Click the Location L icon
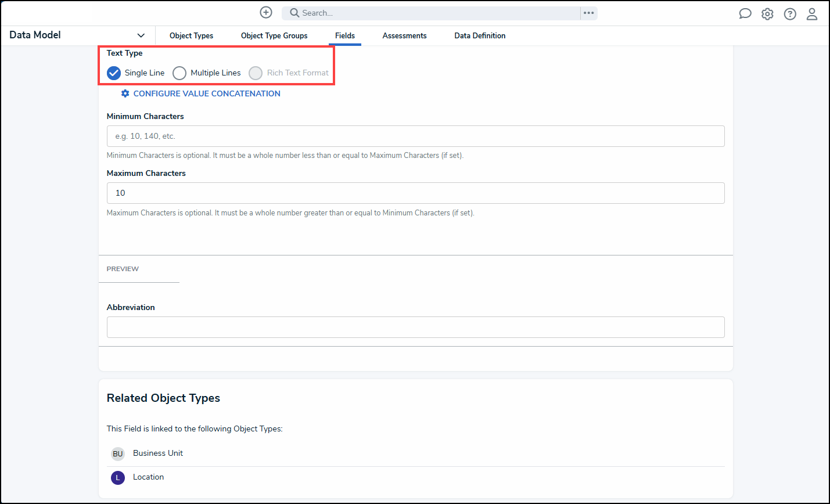The image size is (830, 504). pos(118,478)
